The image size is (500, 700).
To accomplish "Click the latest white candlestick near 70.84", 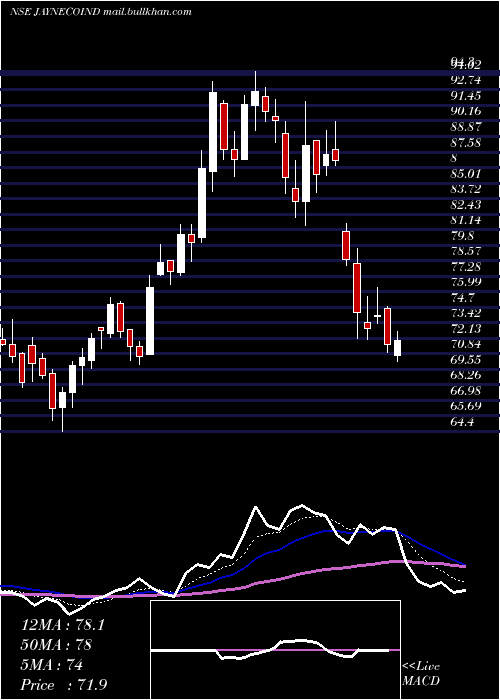I will 397,347.
